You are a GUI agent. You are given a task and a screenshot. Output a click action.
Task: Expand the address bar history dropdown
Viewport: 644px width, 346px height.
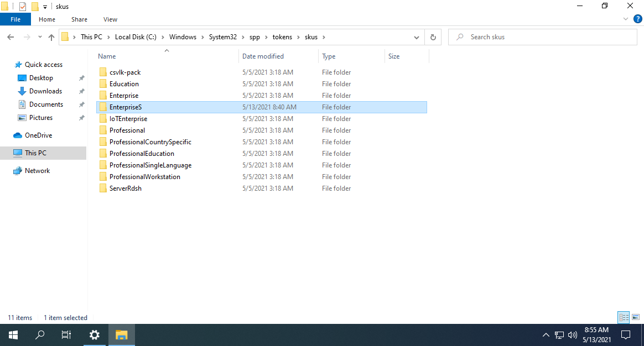coord(417,37)
